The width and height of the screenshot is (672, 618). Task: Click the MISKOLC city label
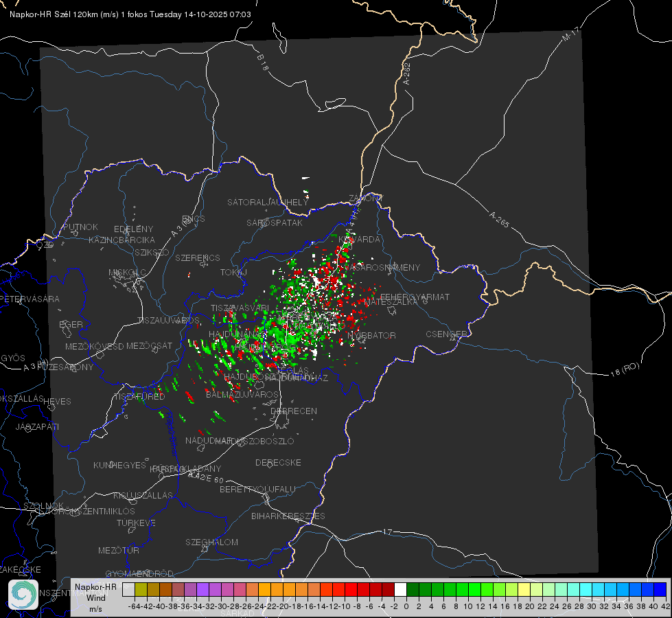tap(127, 273)
